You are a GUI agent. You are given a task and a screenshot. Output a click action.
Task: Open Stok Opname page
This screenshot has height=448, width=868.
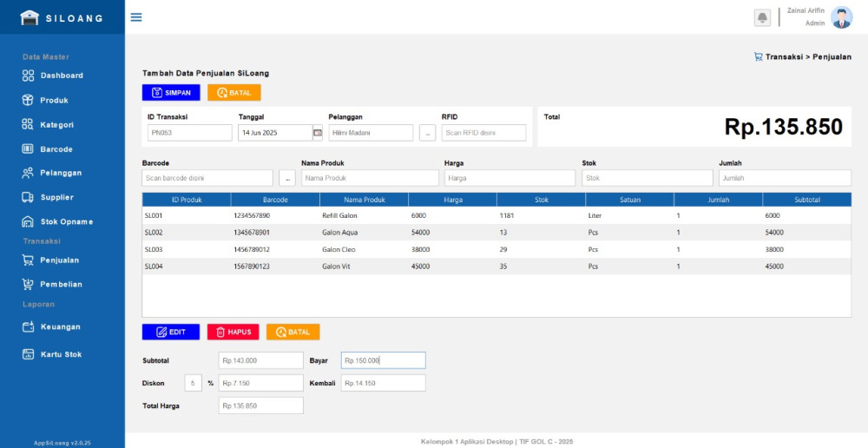(67, 221)
